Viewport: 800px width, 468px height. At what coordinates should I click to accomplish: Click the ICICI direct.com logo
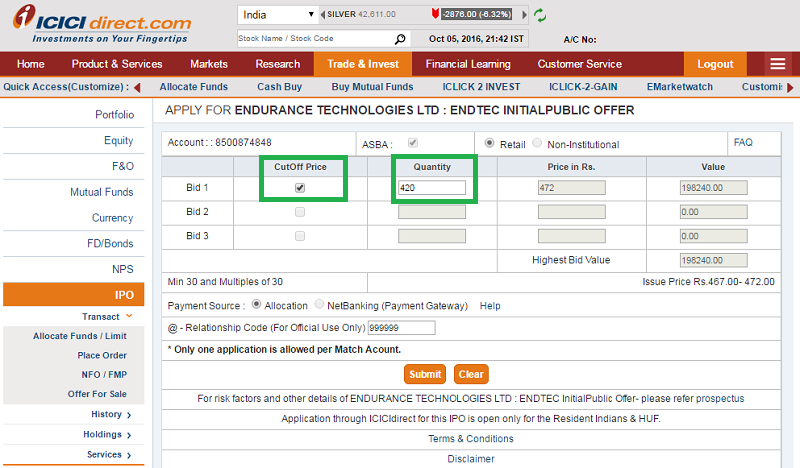pyautogui.click(x=102, y=24)
